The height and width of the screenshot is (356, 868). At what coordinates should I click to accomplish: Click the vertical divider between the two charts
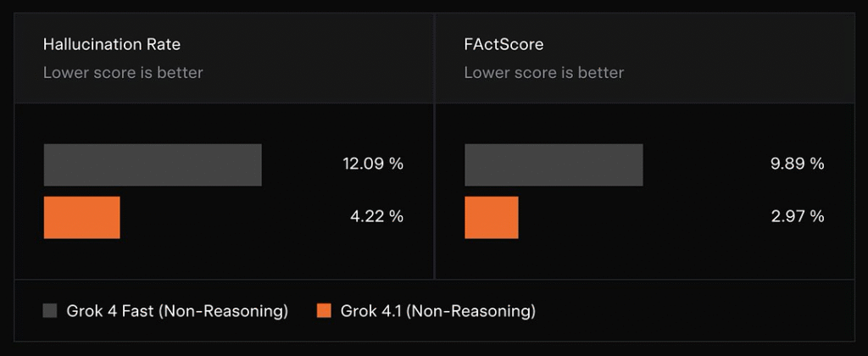point(434,191)
